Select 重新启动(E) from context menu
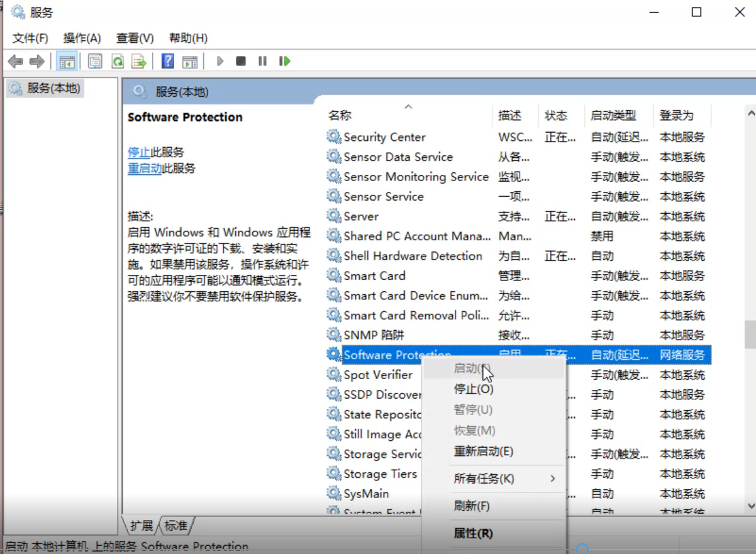This screenshot has width=756, height=554. (x=483, y=451)
